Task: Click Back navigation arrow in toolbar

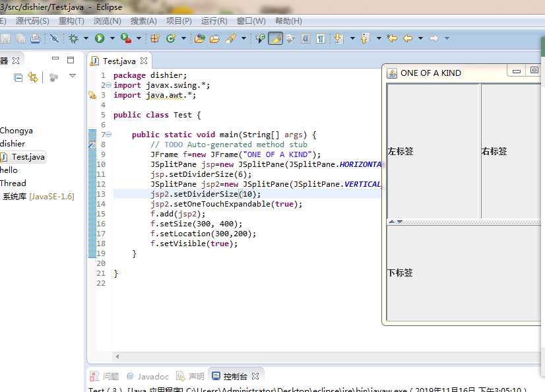Action: pyautogui.click(x=408, y=38)
